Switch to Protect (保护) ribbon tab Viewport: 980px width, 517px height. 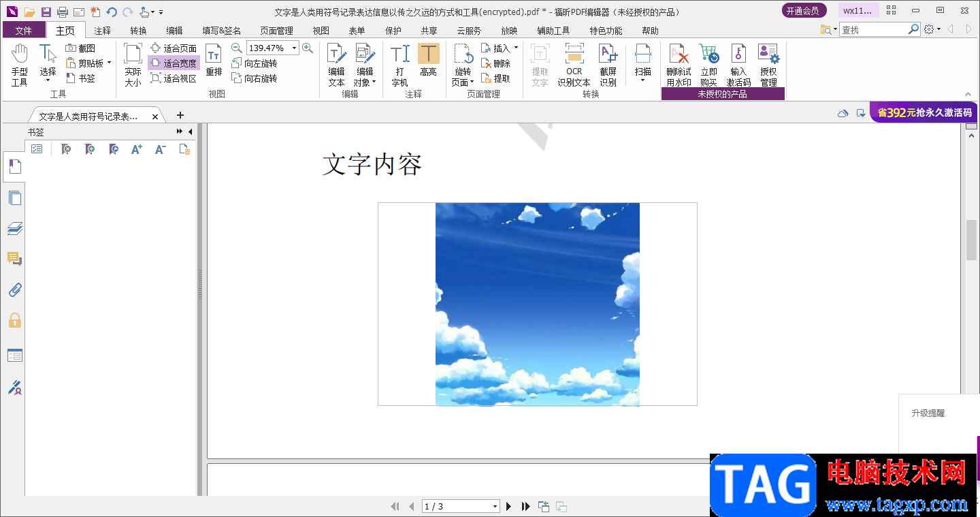tap(393, 31)
